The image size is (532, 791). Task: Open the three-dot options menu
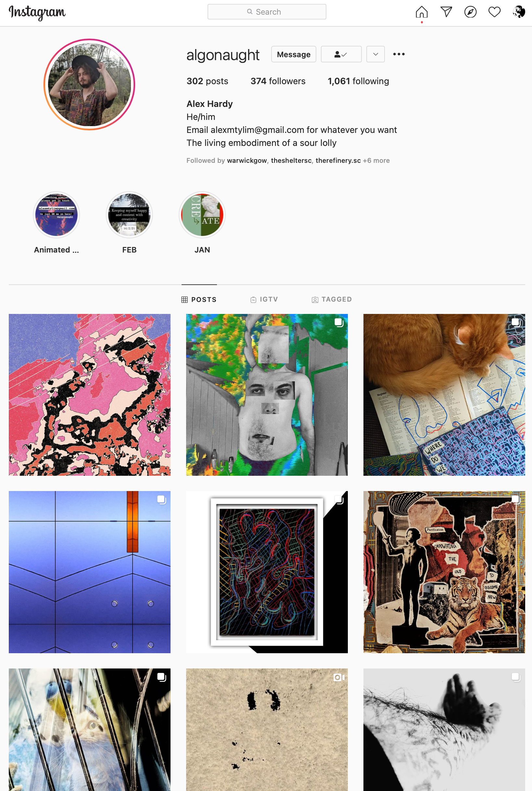pos(399,54)
